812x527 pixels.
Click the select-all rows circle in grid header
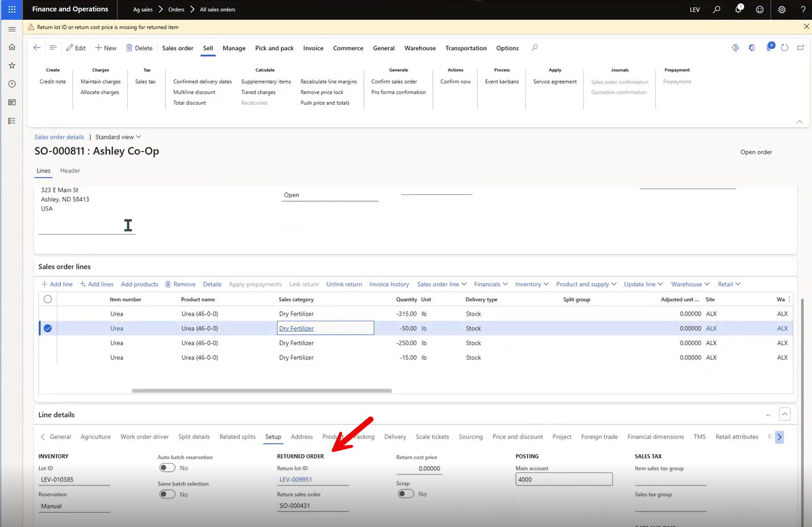click(x=48, y=299)
